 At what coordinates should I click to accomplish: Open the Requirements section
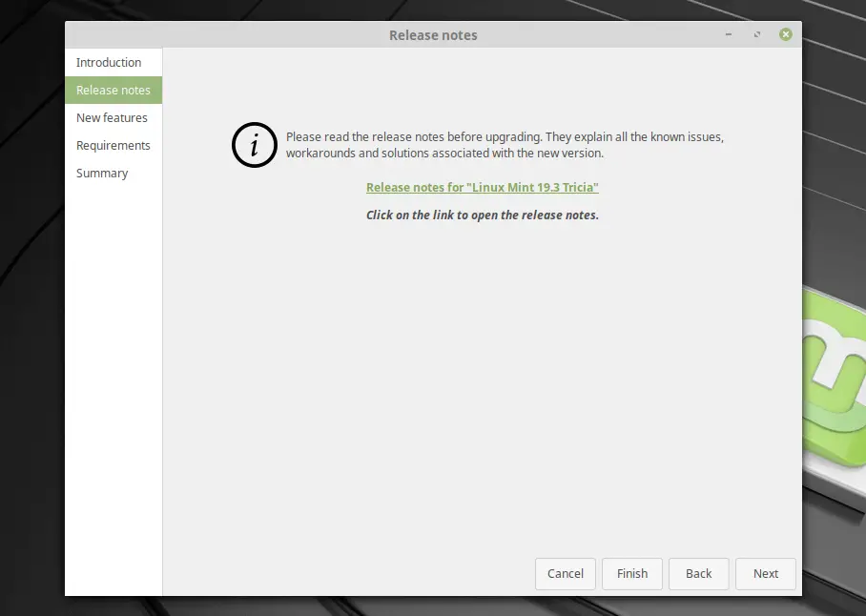click(x=113, y=145)
